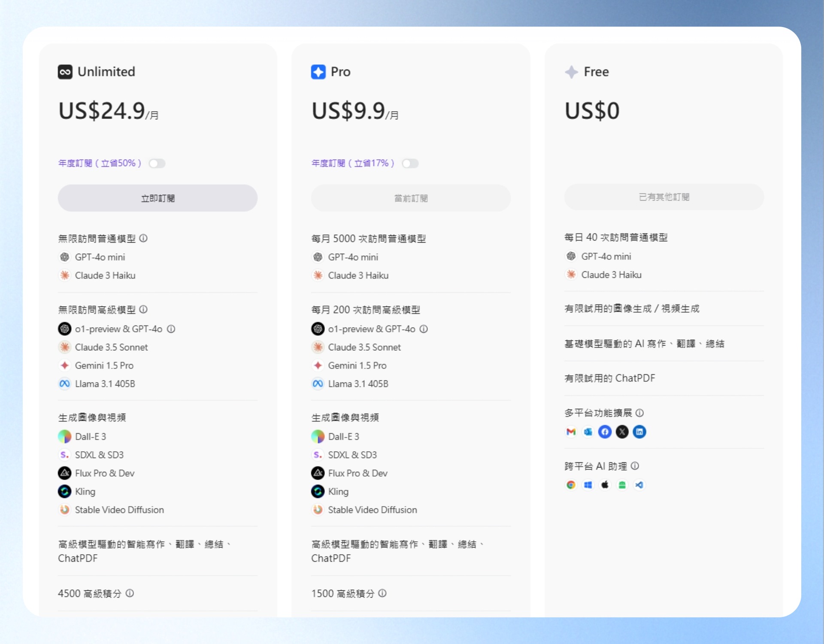Image resolution: width=824 pixels, height=644 pixels.
Task: Show info for 無限訪問高級模型 in Unlimited
Action: (143, 310)
